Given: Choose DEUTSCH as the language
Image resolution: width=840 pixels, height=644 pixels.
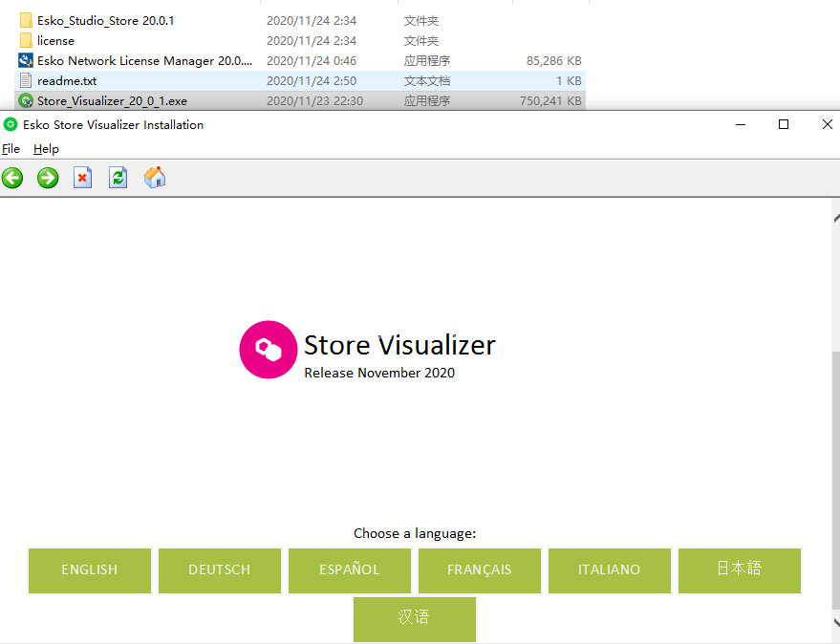Looking at the screenshot, I should (x=220, y=570).
